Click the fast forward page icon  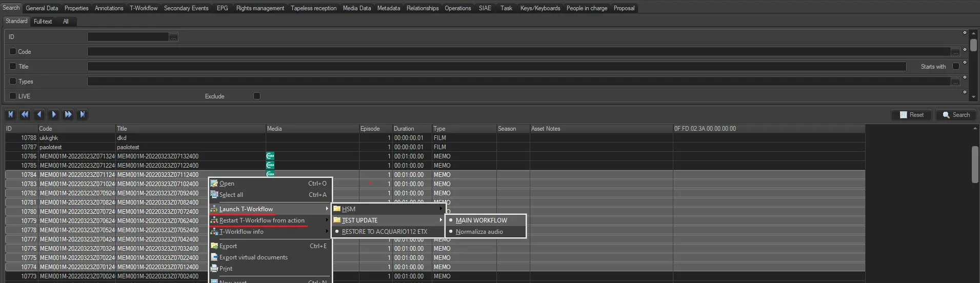68,114
